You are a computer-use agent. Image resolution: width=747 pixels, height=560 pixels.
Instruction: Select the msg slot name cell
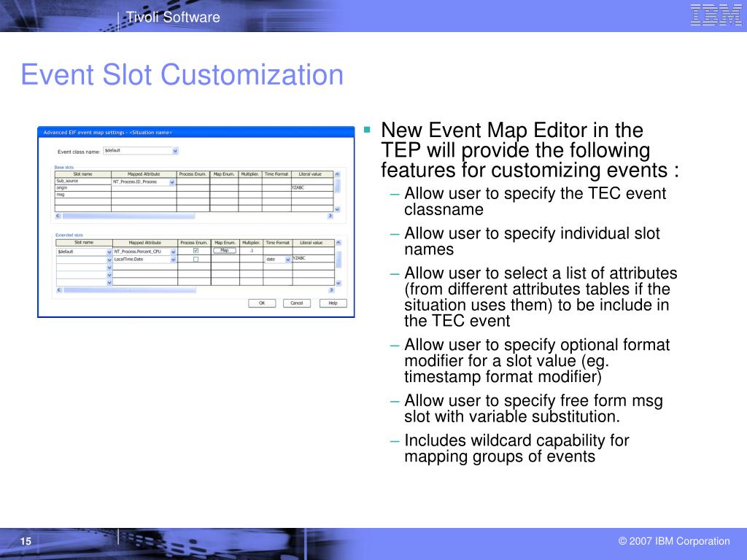click(x=83, y=195)
